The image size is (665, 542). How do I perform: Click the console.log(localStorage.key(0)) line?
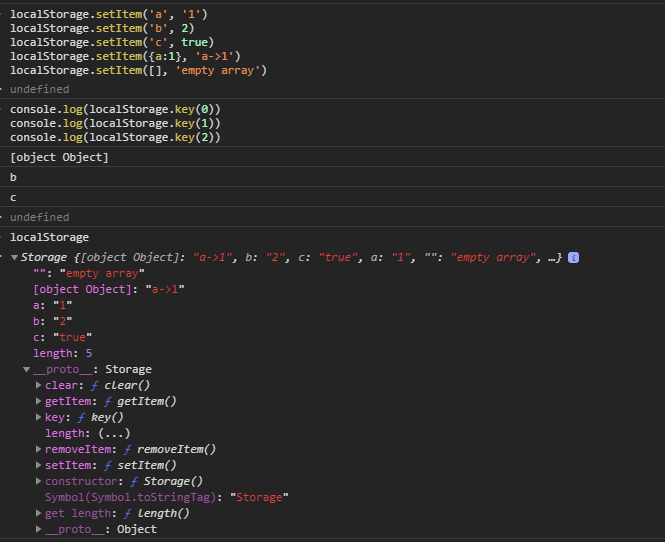pyautogui.click(x=115, y=109)
